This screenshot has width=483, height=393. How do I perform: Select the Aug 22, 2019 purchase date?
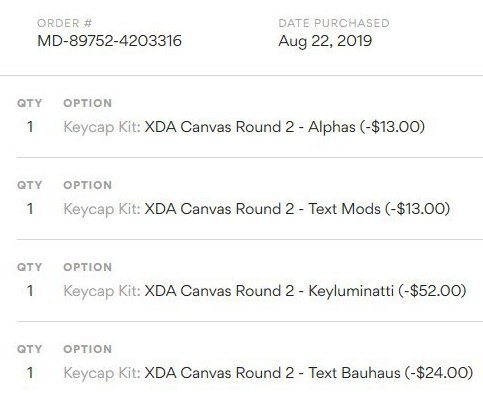tap(325, 41)
